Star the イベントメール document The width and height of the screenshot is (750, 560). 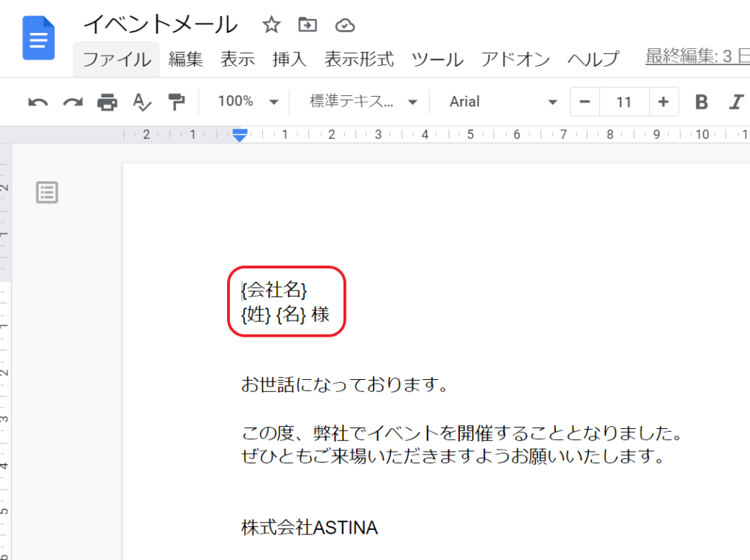[x=271, y=24]
